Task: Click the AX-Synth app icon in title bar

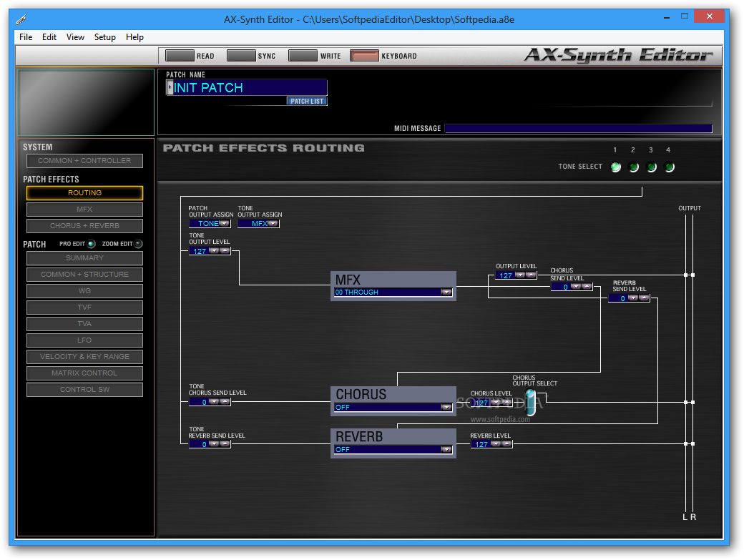Action: click(22, 19)
